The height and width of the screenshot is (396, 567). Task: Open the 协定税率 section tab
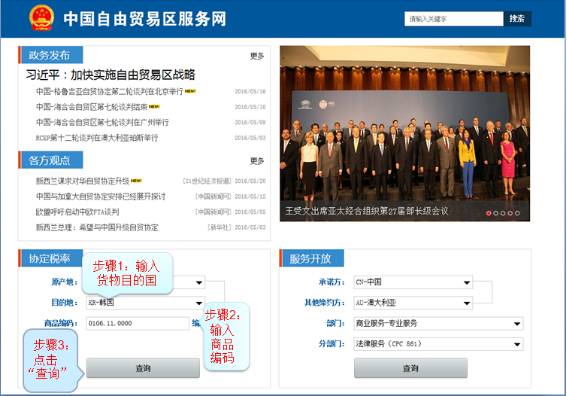[51, 259]
